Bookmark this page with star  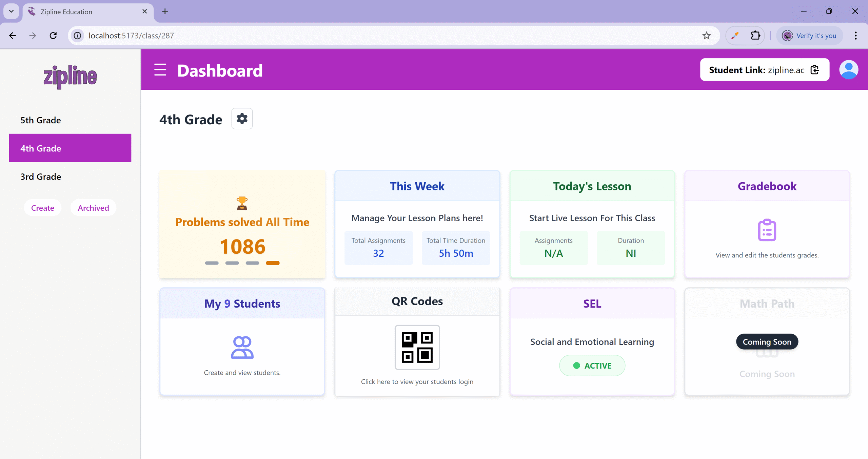tap(706, 36)
